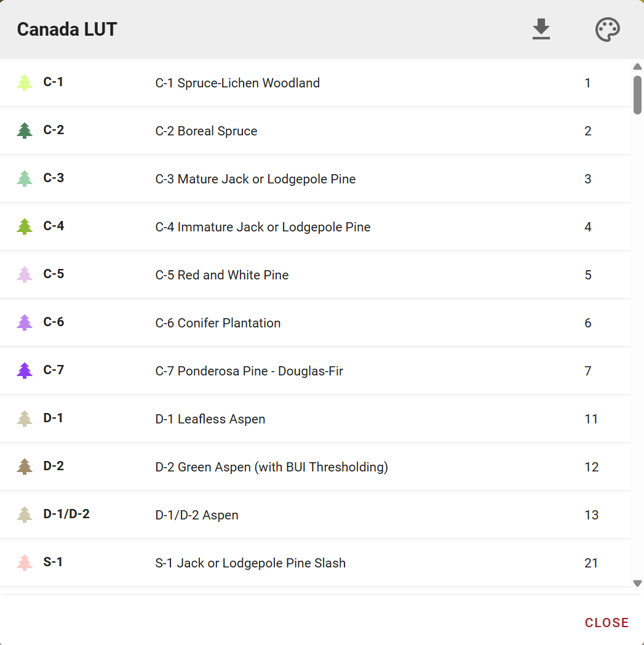Close the Canada LUT dialog
The height and width of the screenshot is (645, 644).
[x=606, y=623]
